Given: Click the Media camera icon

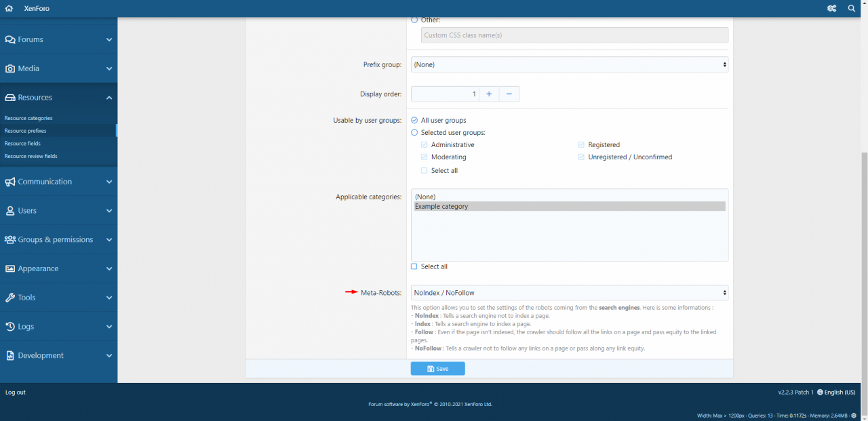Looking at the screenshot, I should (10, 68).
